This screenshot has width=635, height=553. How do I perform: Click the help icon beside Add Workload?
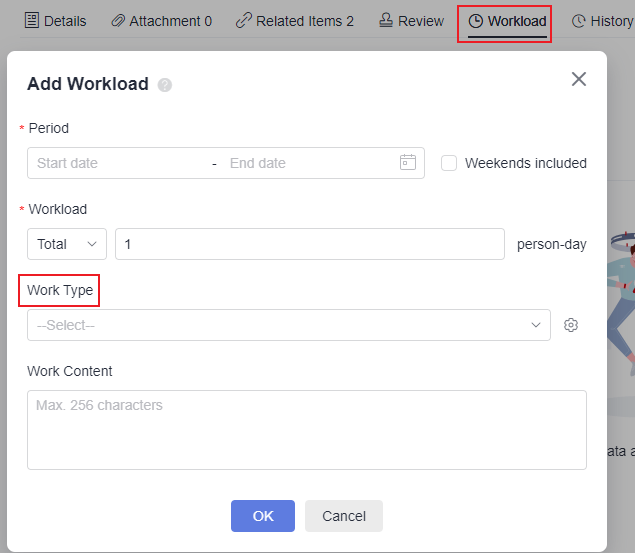coord(165,86)
